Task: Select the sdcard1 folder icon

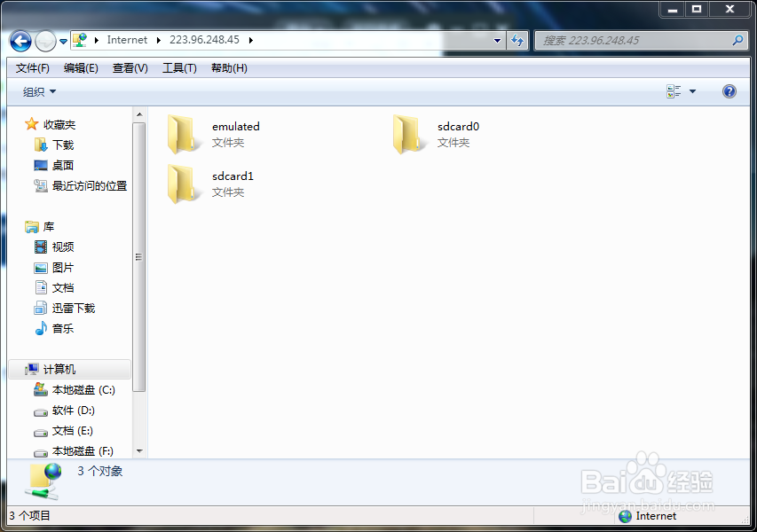Action: [183, 184]
